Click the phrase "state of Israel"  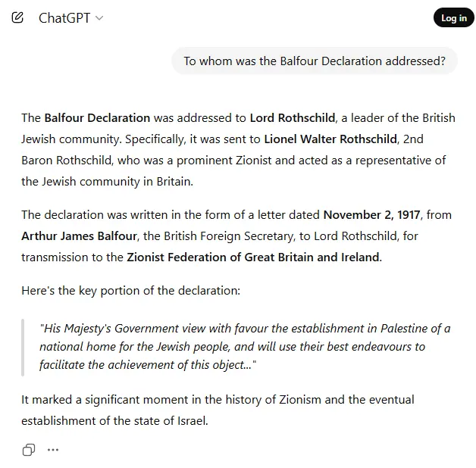coord(172,420)
